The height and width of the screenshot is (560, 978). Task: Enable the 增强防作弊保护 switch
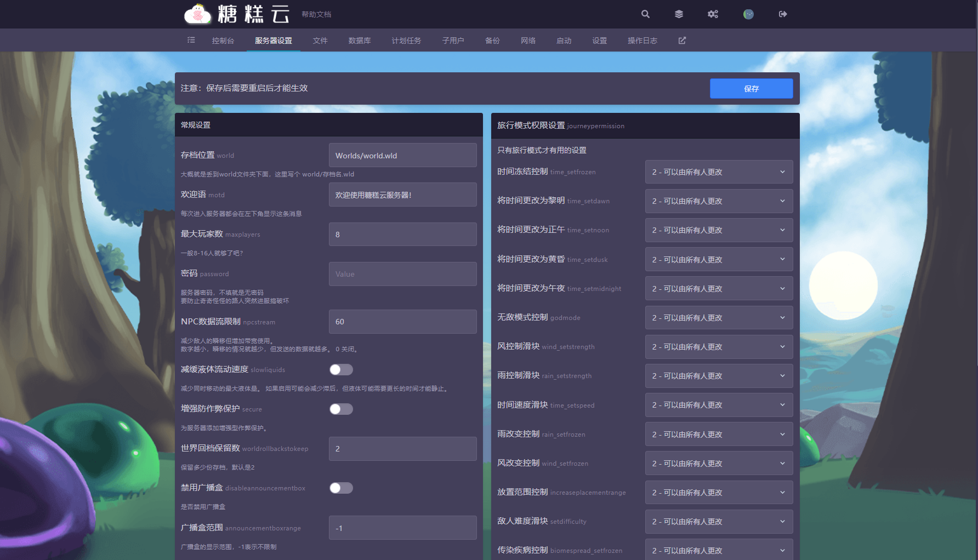[341, 409]
